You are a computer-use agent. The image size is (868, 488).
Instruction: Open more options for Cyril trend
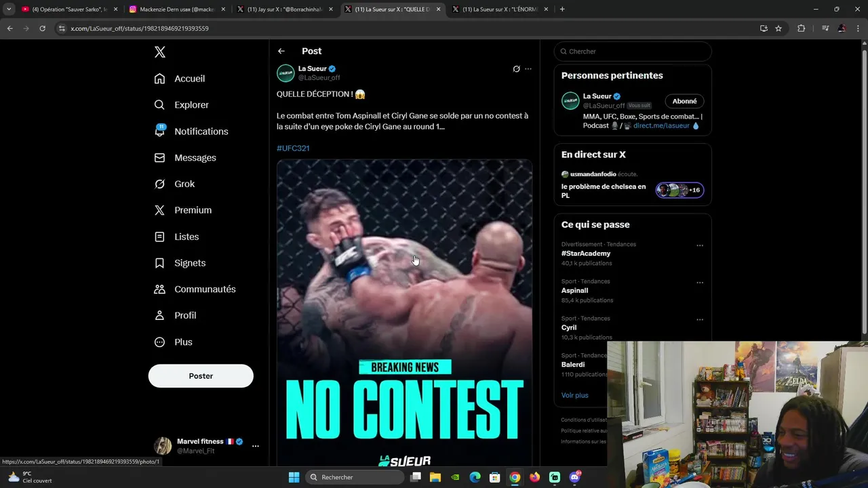pos(700,320)
